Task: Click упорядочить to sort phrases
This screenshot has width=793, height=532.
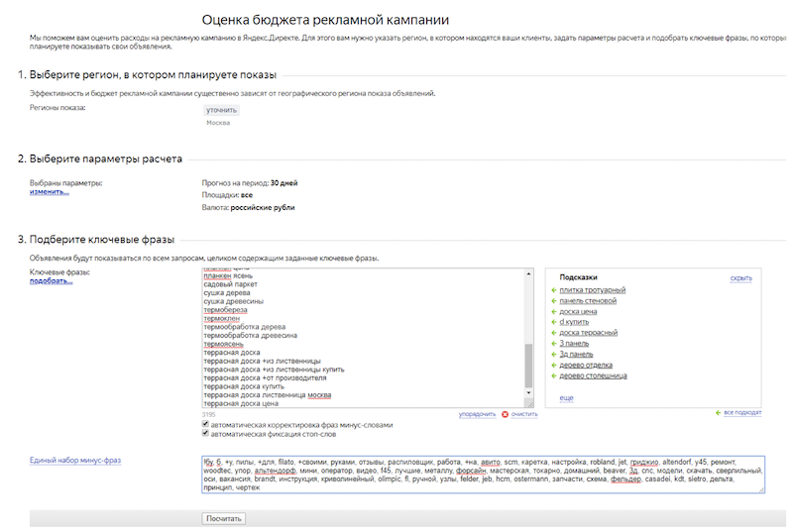Action: pyautogui.click(x=477, y=414)
